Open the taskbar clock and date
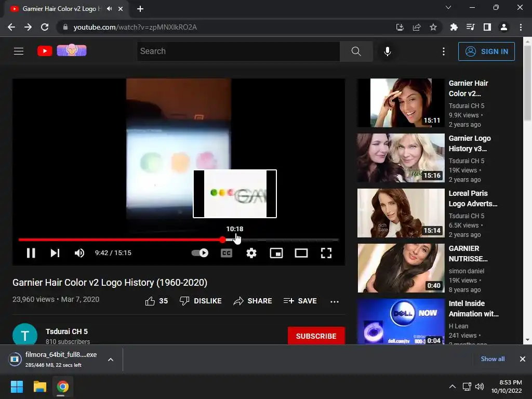The image size is (532, 399). [x=506, y=387]
